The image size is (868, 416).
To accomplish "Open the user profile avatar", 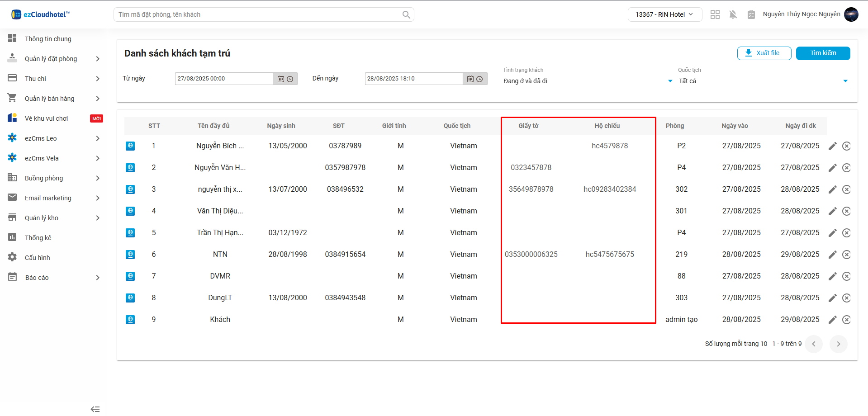I will click(x=851, y=14).
